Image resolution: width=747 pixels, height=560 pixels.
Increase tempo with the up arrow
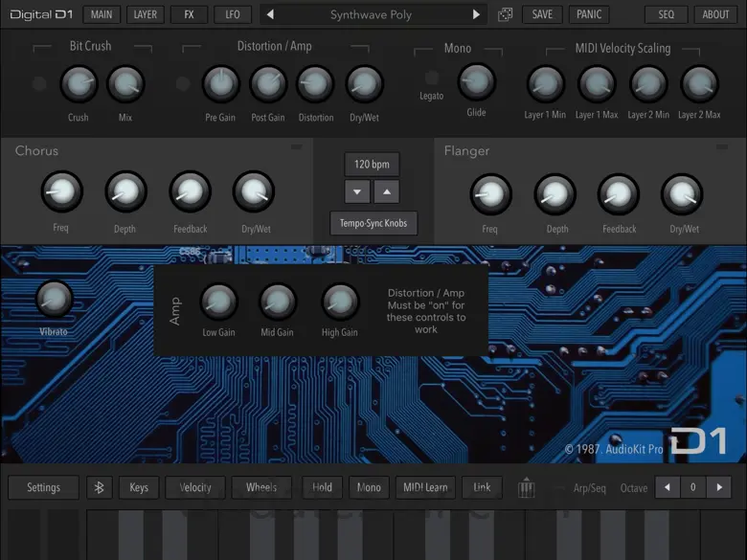point(386,191)
